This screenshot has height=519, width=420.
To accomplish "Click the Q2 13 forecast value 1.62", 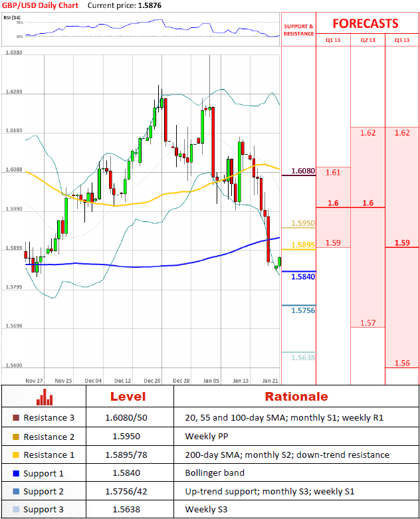I will pyautogui.click(x=368, y=133).
